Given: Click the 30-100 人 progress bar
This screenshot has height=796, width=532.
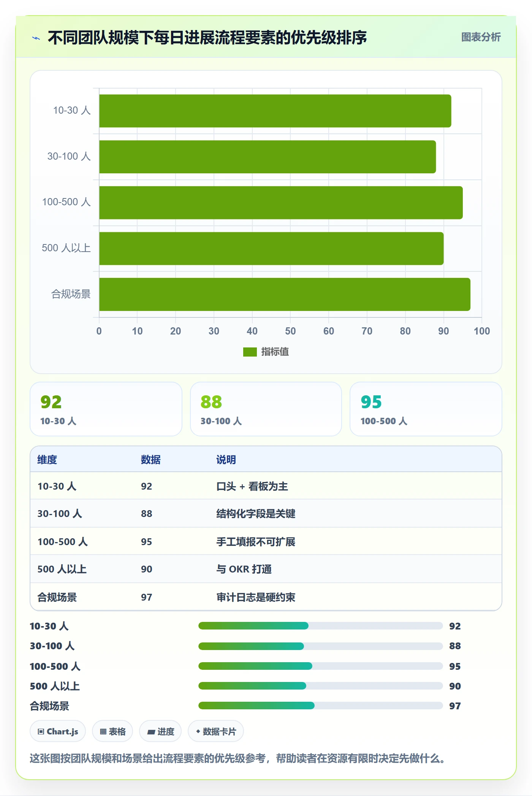Looking at the screenshot, I should point(321,646).
